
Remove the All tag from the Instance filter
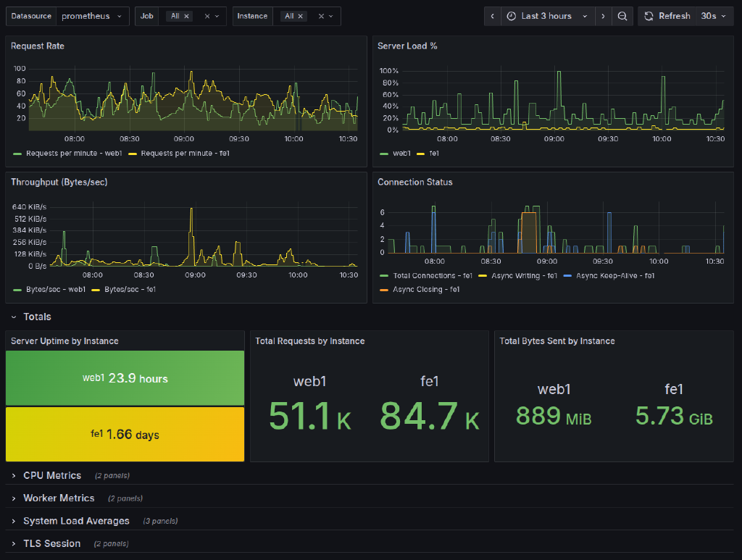(x=300, y=15)
